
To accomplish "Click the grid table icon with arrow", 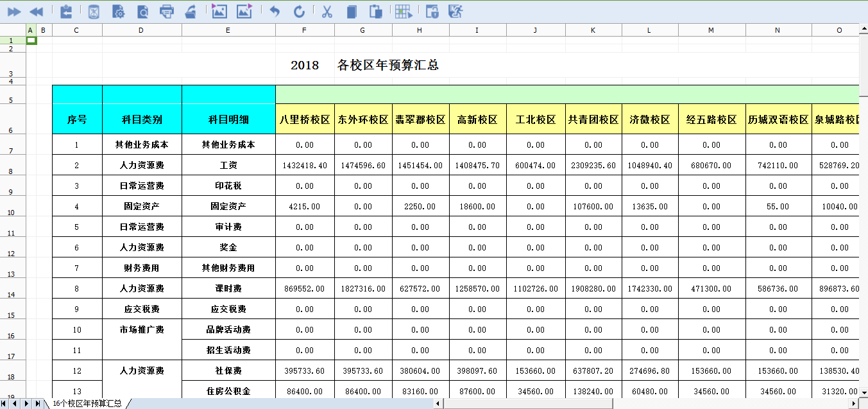I will tap(403, 11).
